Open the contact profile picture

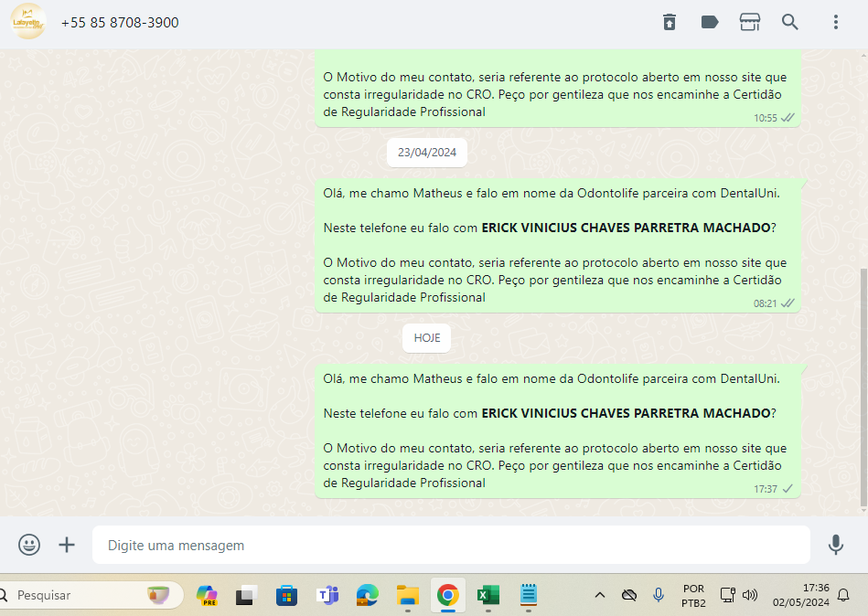pyautogui.click(x=27, y=22)
